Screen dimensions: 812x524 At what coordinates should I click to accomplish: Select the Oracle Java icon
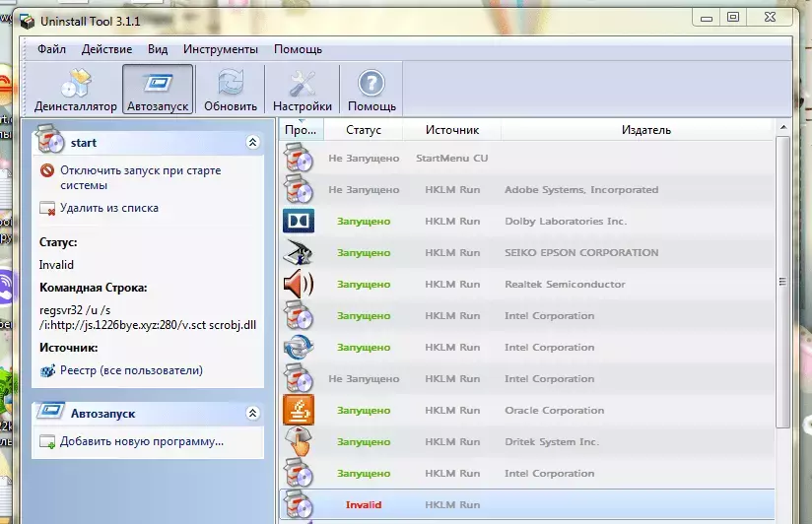click(299, 410)
